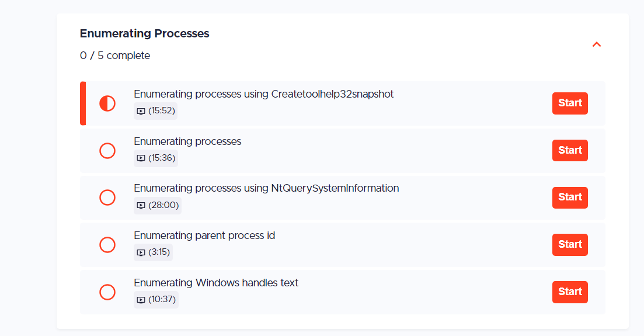Start the Createtoolhelp32snapshot lesson
The image size is (644, 336).
570,103
